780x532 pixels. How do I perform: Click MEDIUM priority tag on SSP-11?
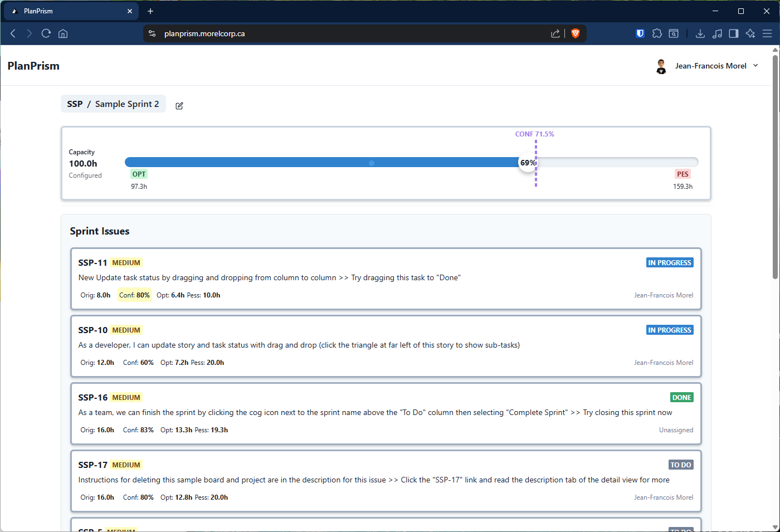coord(126,263)
